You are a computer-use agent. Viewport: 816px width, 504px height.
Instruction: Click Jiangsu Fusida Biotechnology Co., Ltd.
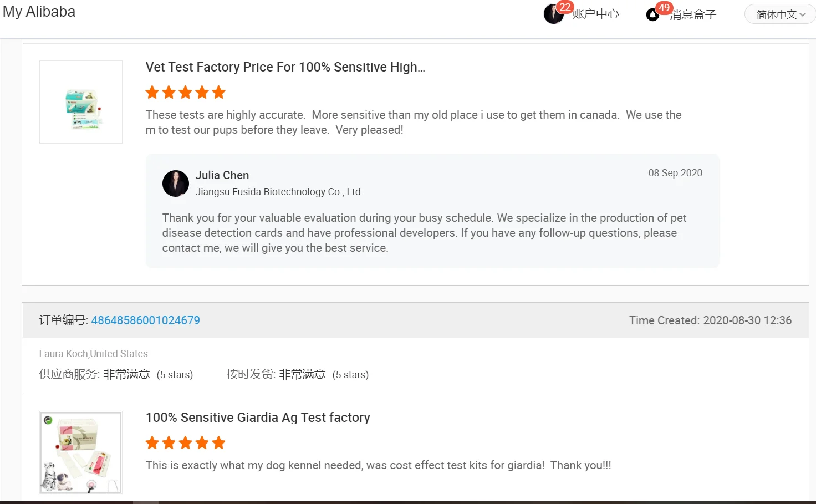coord(279,192)
